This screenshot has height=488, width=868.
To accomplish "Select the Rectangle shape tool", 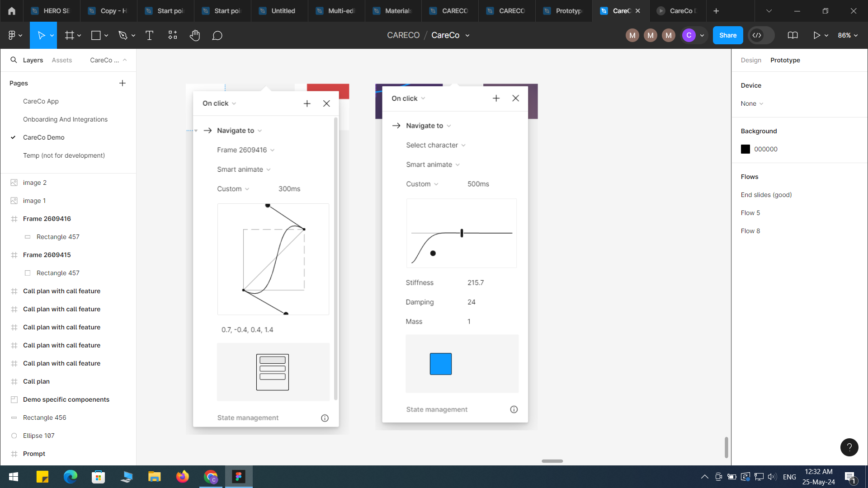I will (96, 35).
